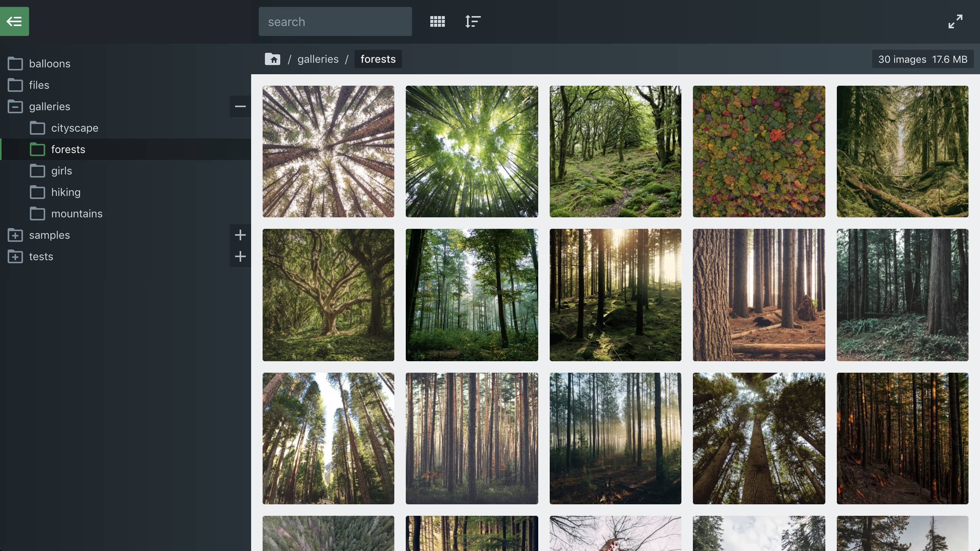The height and width of the screenshot is (551, 980).
Task: Click the forests breadcrumb label
Action: (378, 59)
